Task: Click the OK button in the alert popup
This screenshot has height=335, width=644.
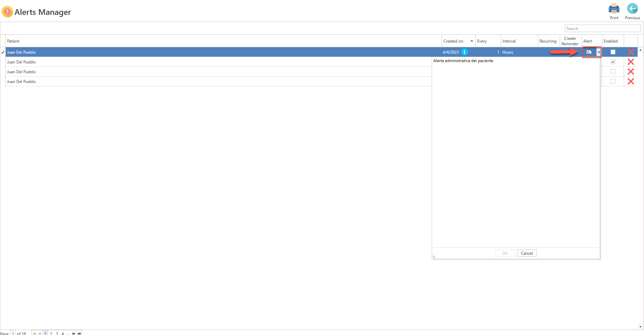Action: pos(505,253)
